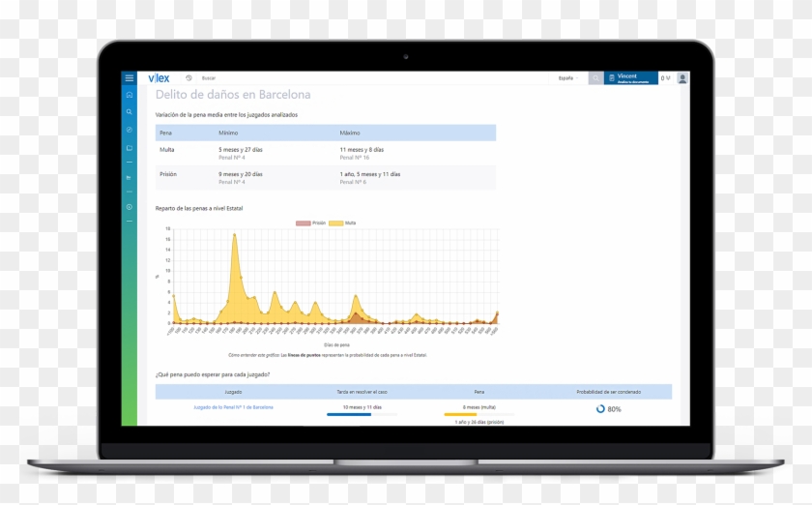Click the vLex logo
Screen dimensions: 812x505
point(159,77)
